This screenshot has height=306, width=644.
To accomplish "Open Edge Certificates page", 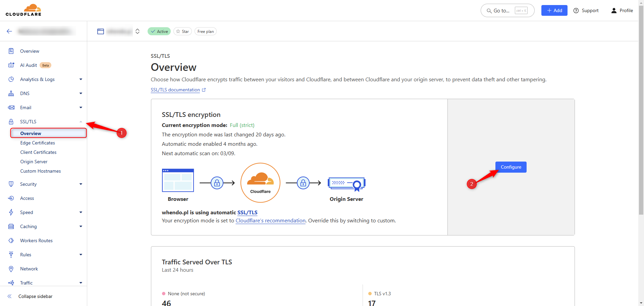I will pos(38,143).
